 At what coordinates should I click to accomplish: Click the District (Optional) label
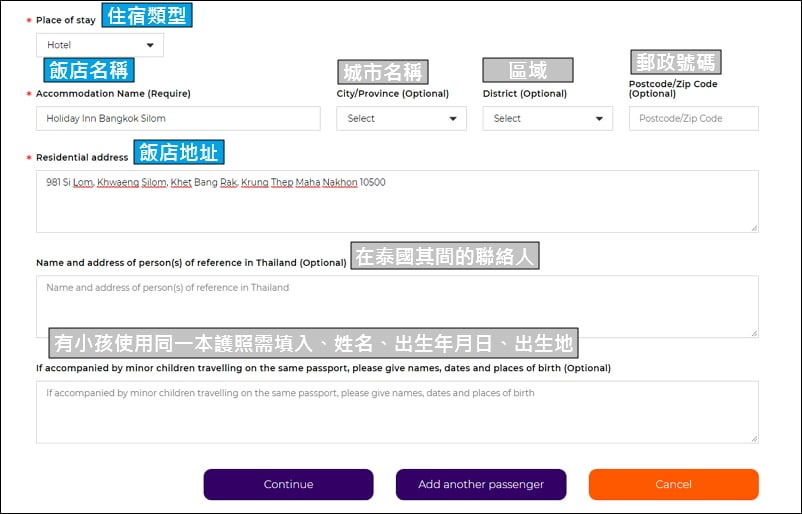[x=525, y=94]
